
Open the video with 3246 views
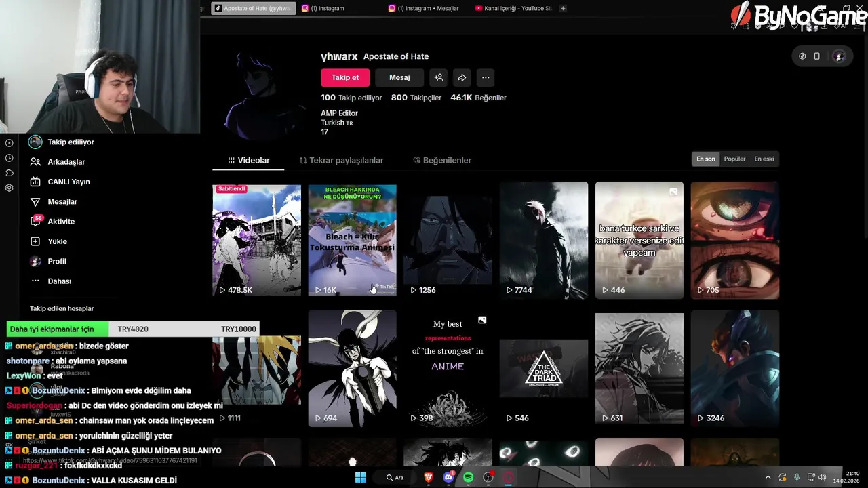[734, 368]
